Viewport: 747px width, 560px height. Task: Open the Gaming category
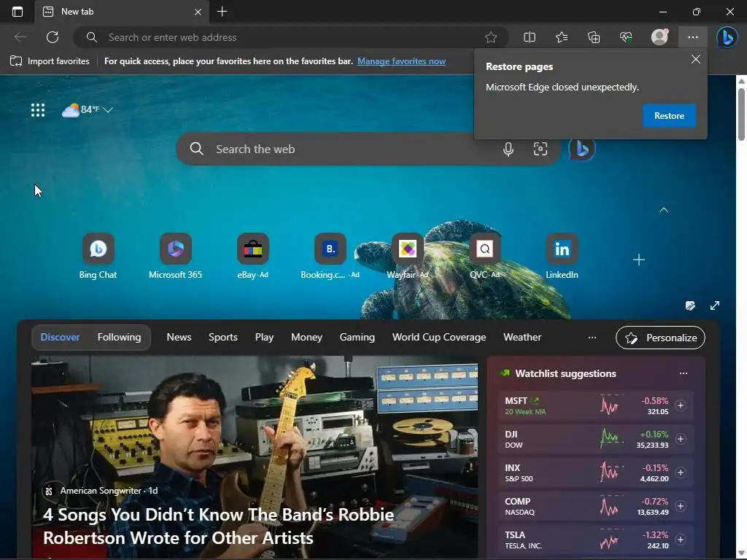coord(357,337)
